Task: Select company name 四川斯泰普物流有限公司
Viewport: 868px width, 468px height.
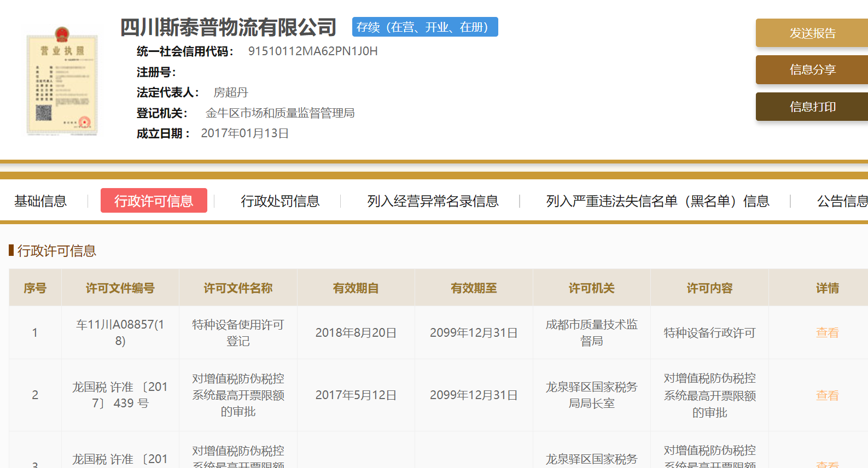Action: [x=228, y=27]
